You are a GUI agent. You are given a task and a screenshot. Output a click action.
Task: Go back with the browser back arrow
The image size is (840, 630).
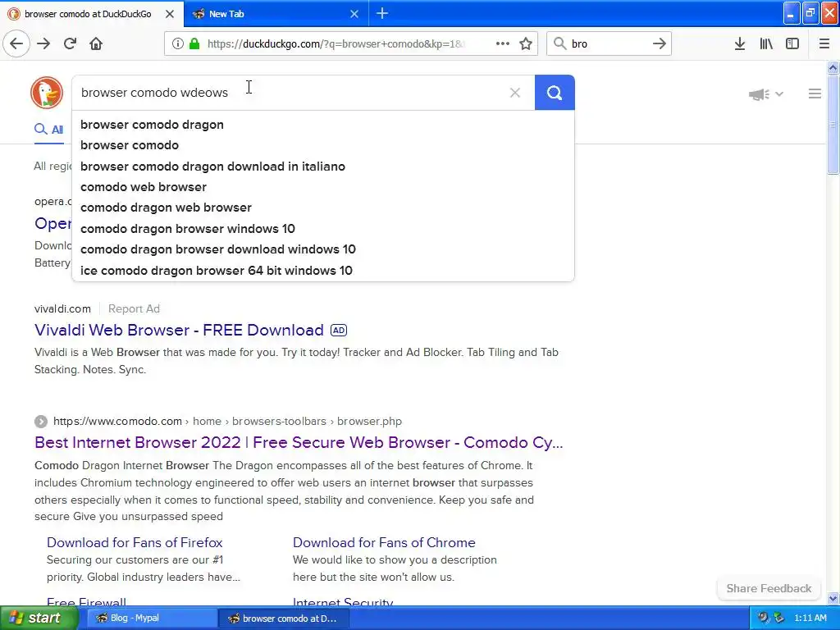coord(16,43)
